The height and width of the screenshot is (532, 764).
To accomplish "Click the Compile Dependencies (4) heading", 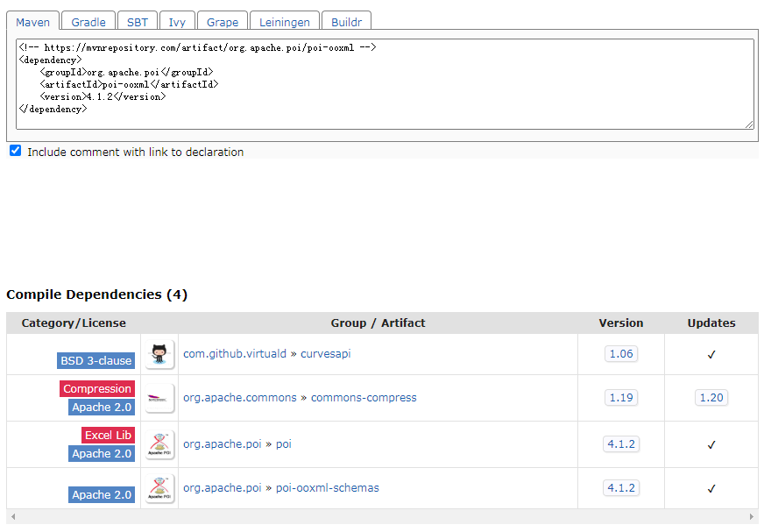I will click(97, 294).
